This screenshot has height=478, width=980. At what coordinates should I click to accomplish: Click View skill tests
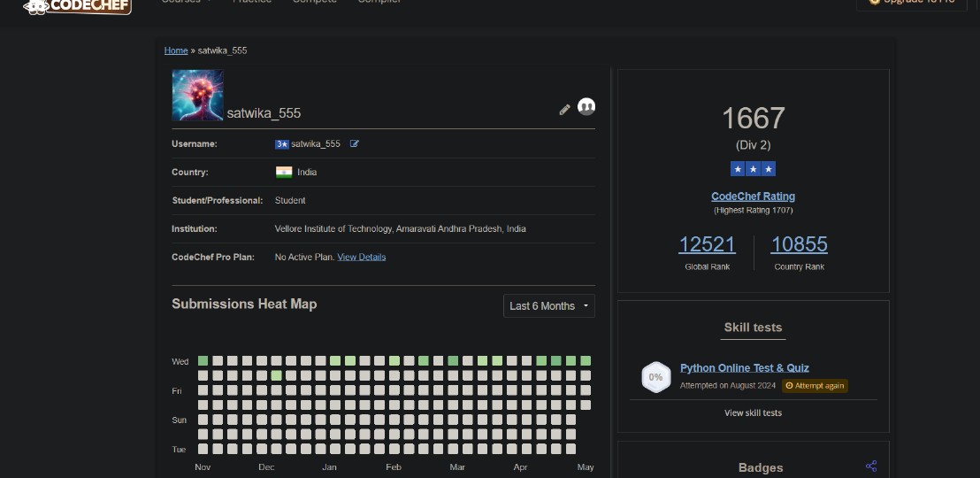pos(753,412)
